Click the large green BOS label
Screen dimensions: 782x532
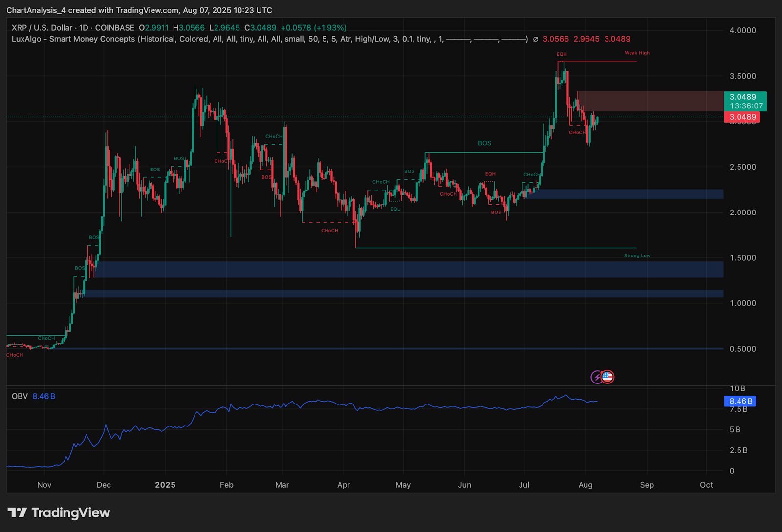pos(485,143)
